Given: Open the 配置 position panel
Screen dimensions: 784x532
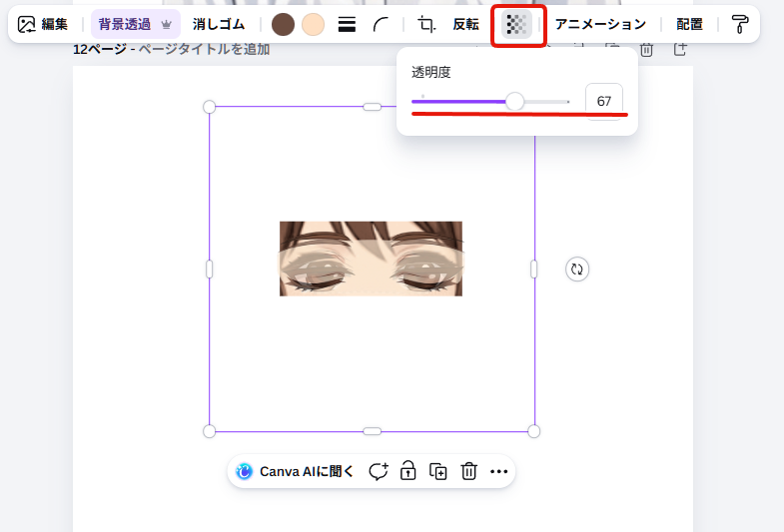Looking at the screenshot, I should tap(689, 24).
